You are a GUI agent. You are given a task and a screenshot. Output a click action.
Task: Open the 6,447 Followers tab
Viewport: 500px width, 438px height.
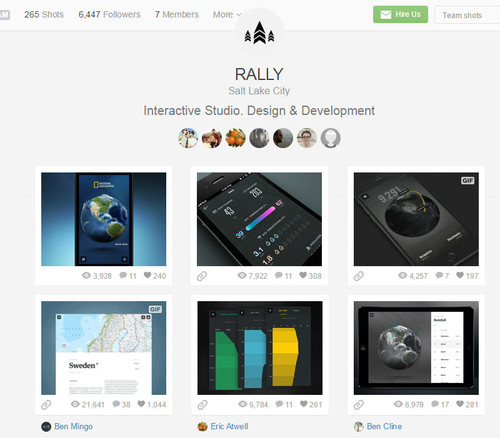pyautogui.click(x=109, y=15)
